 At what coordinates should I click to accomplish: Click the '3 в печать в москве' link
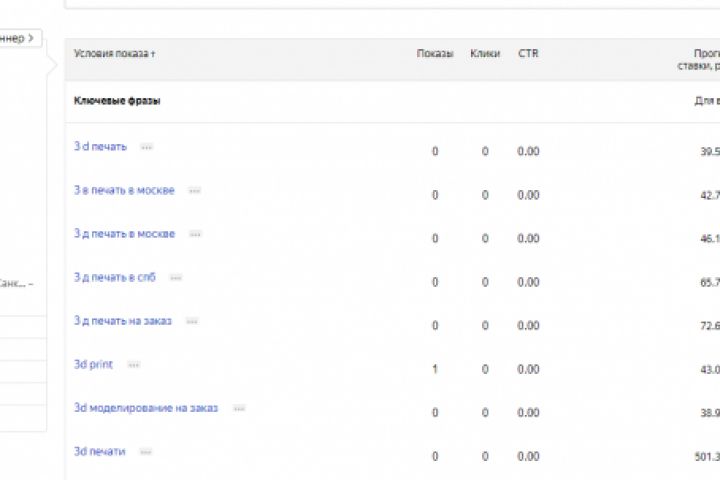(124, 191)
